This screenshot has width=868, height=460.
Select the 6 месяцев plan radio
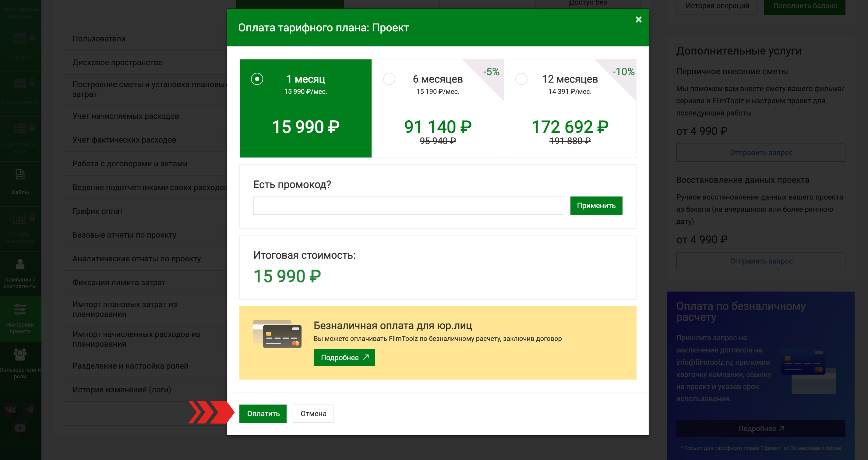(x=389, y=79)
